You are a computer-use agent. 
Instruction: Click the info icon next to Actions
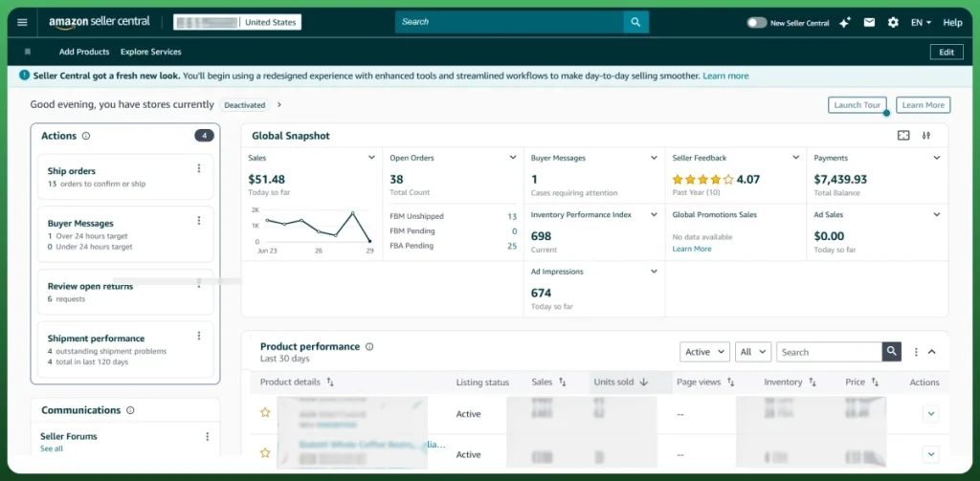pos(86,136)
